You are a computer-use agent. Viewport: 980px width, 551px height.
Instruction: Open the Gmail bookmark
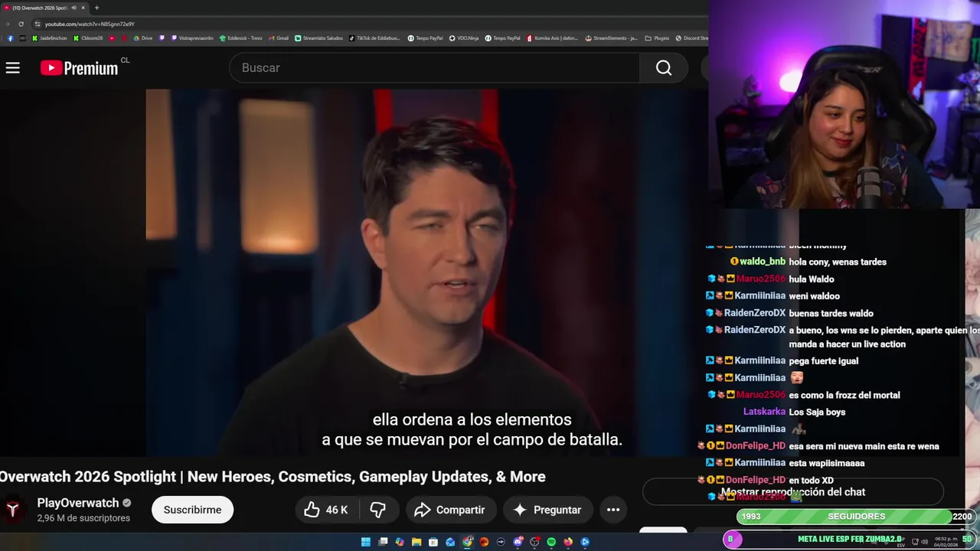(278, 37)
